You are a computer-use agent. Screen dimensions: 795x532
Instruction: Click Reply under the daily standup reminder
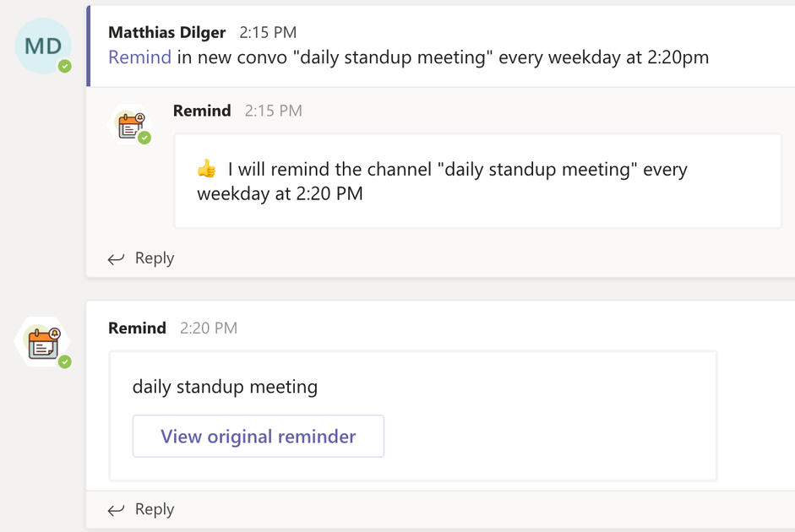(x=153, y=509)
